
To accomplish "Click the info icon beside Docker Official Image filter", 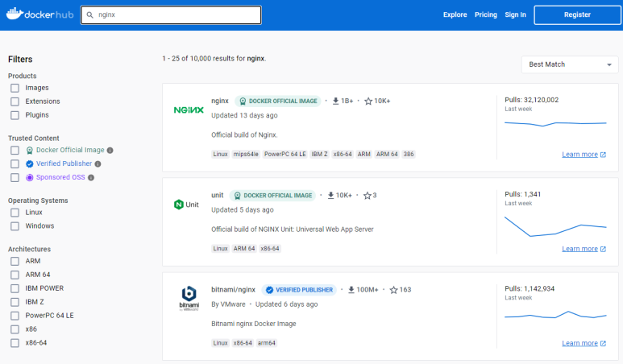I will (x=110, y=151).
